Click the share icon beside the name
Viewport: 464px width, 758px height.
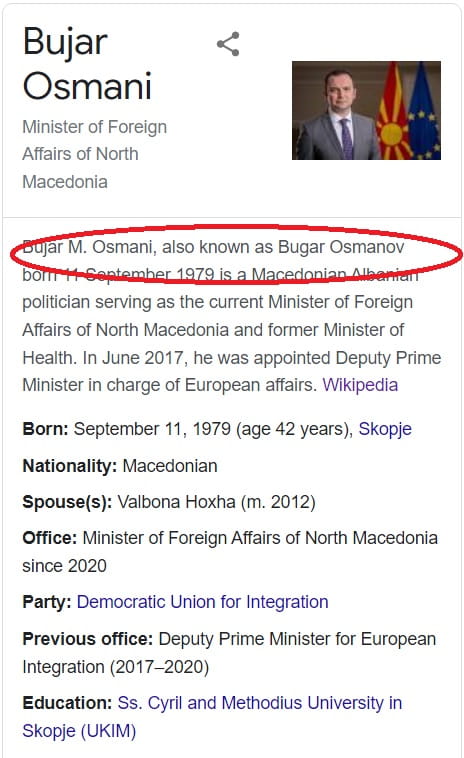[228, 44]
